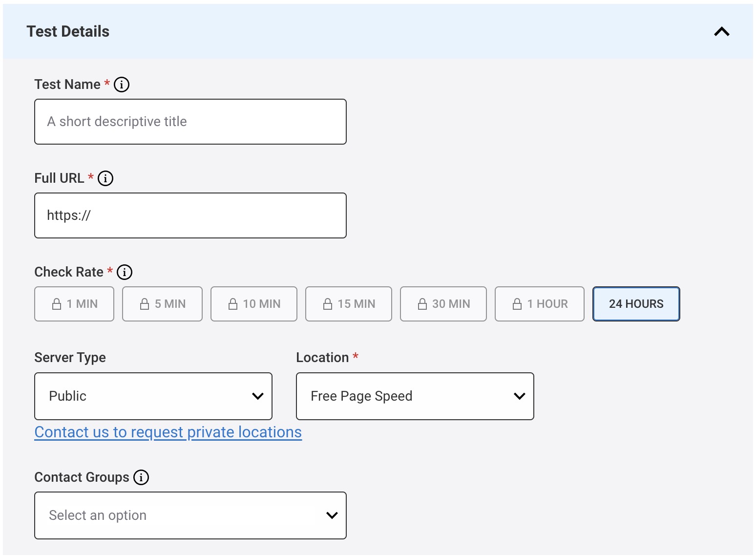Click the lock icon on 10 MIN option
This screenshot has width=756, height=557.
tap(233, 303)
